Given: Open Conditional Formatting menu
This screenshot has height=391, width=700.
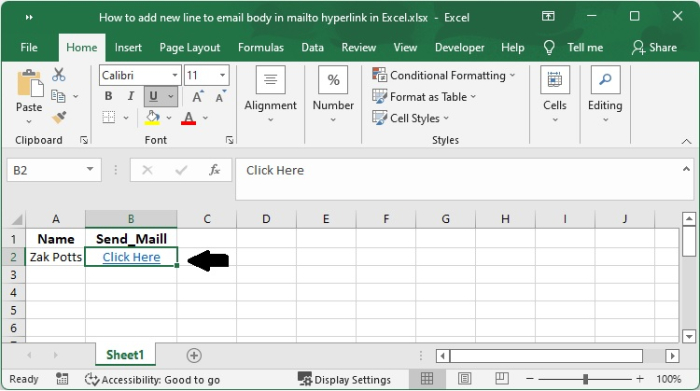Looking at the screenshot, I should coord(444,75).
